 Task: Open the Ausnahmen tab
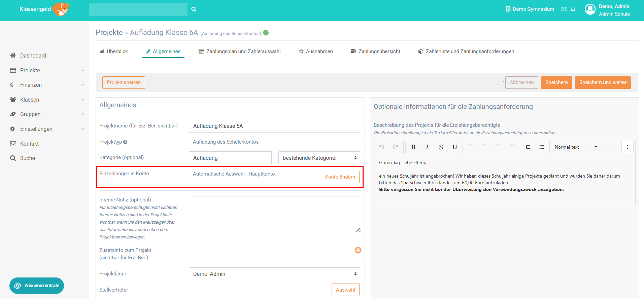coord(316,51)
